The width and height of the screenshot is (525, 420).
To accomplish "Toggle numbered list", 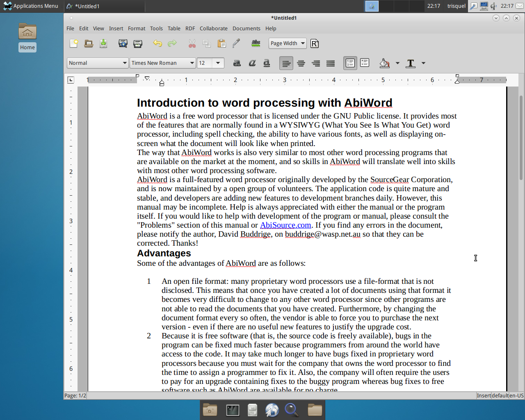I will [350, 63].
